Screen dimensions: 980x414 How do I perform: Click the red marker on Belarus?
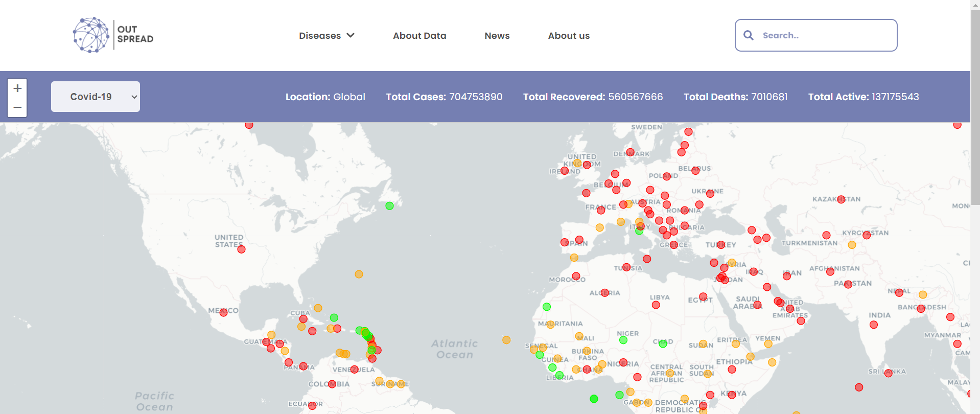pos(695,171)
